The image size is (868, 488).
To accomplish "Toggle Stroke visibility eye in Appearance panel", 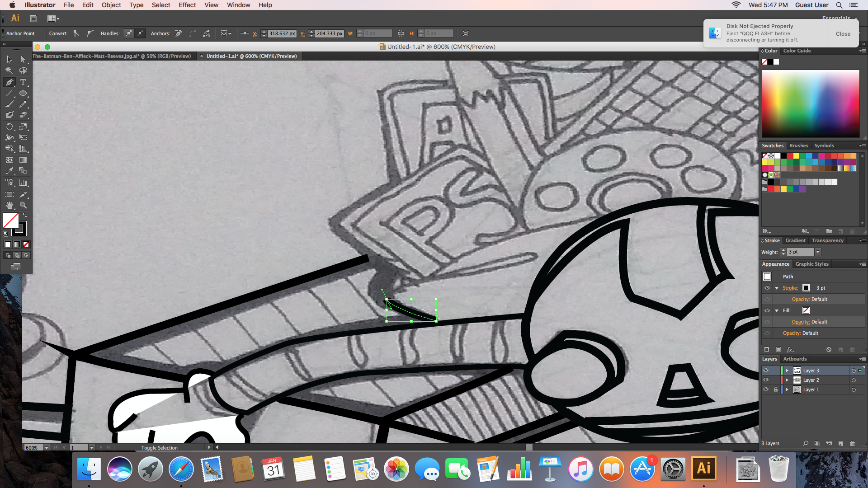I will (767, 288).
